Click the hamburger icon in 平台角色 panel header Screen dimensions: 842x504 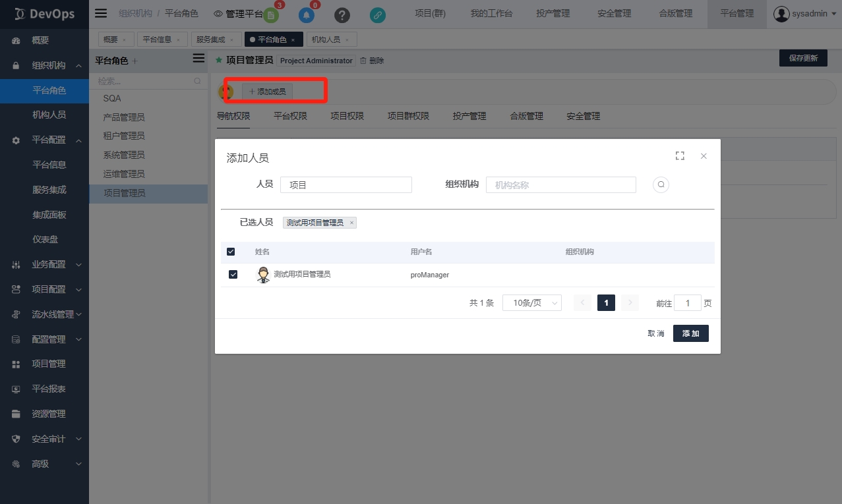(198, 59)
